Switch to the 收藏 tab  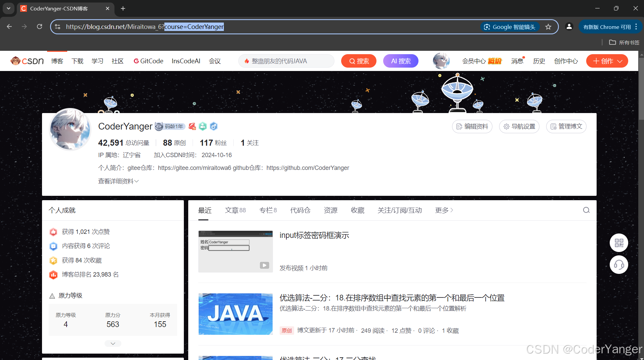pyautogui.click(x=357, y=210)
